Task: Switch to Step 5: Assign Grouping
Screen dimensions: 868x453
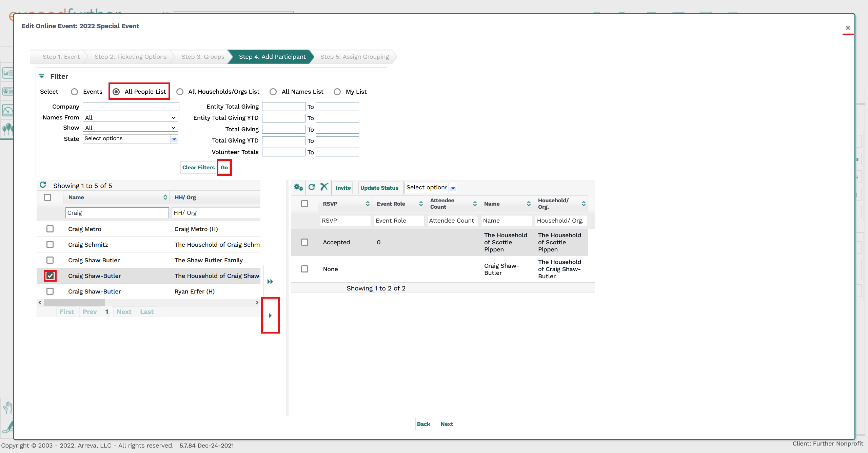Action: (354, 57)
